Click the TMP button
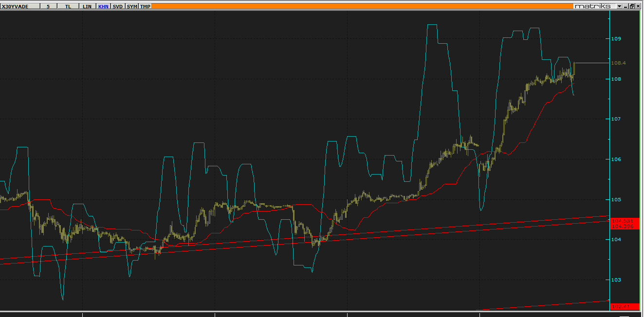This screenshot has width=644, height=317. (x=145, y=6)
